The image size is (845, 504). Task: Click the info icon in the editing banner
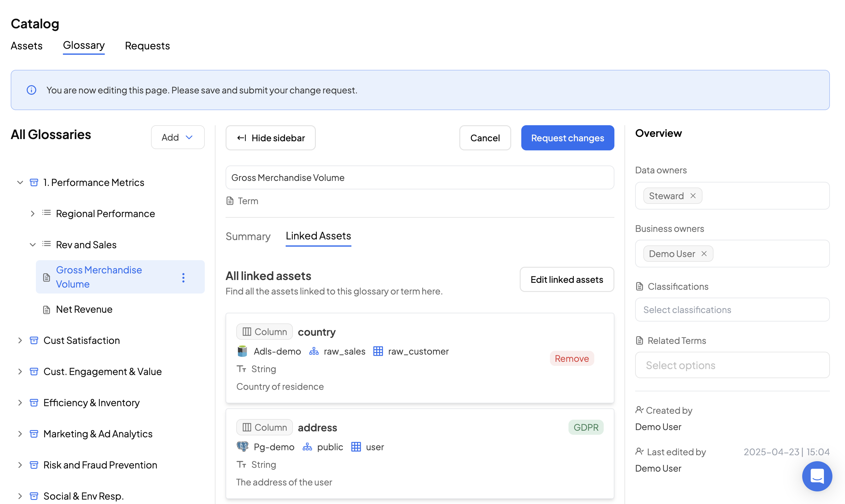pos(31,90)
